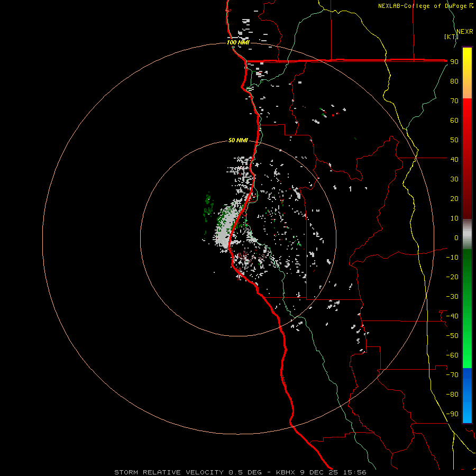Click the "40" value on velocity scale

(x=454, y=160)
